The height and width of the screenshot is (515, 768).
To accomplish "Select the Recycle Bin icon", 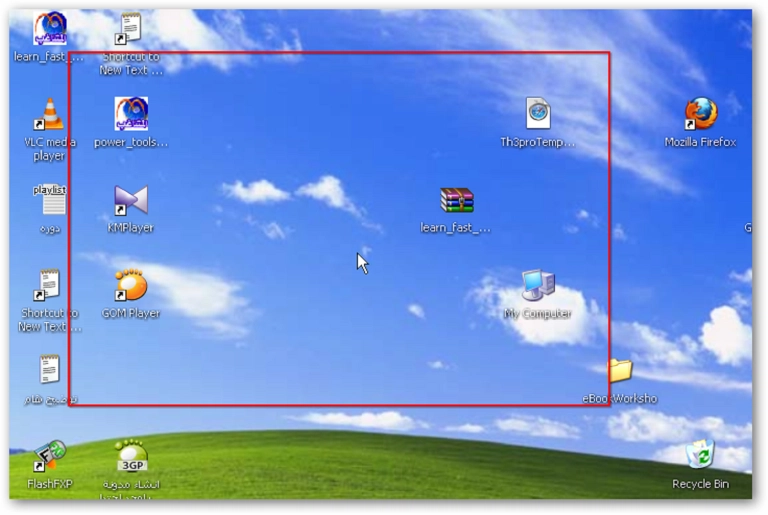I will point(700,453).
